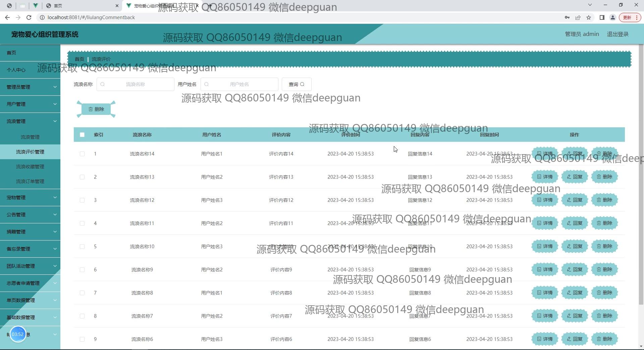Click the browser address bar URL
The height and width of the screenshot is (350, 644).
(x=91, y=17)
